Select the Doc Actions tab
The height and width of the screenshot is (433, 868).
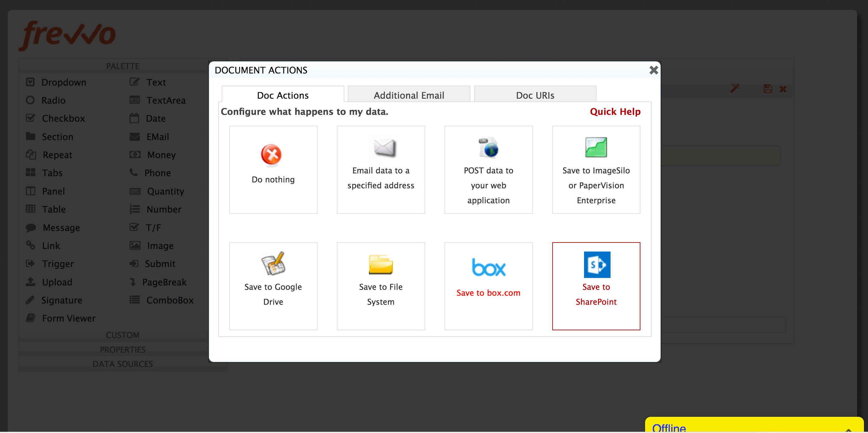click(283, 95)
